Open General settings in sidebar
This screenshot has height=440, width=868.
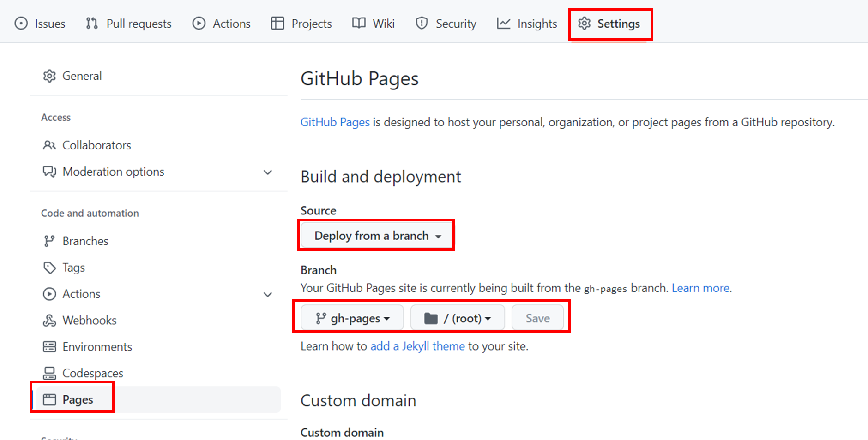point(158,76)
